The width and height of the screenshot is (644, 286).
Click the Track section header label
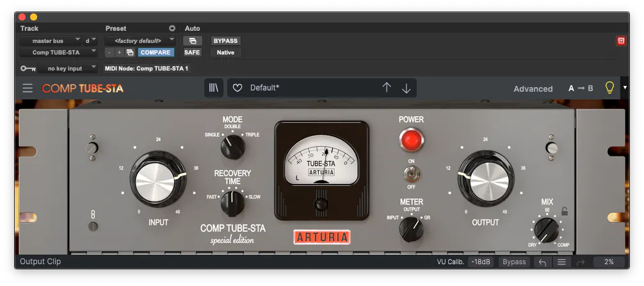click(29, 28)
